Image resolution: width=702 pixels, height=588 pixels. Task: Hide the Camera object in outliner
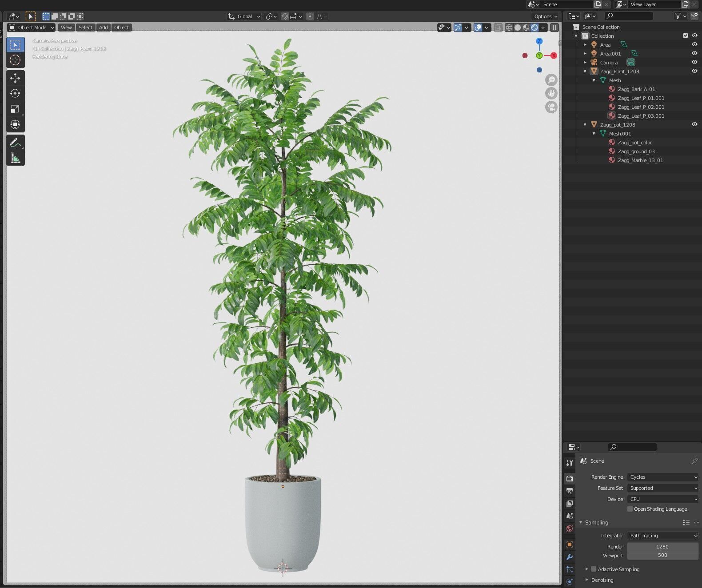[x=694, y=62]
